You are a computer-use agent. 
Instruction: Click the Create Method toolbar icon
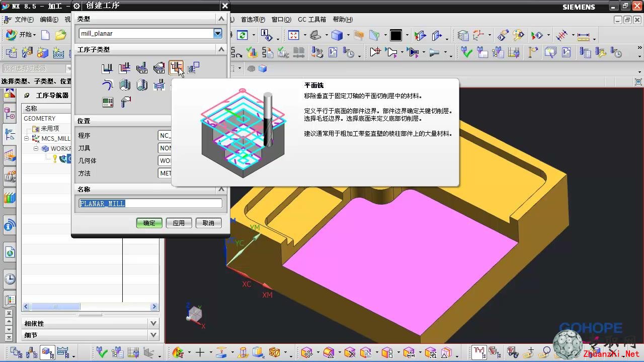[58, 52]
